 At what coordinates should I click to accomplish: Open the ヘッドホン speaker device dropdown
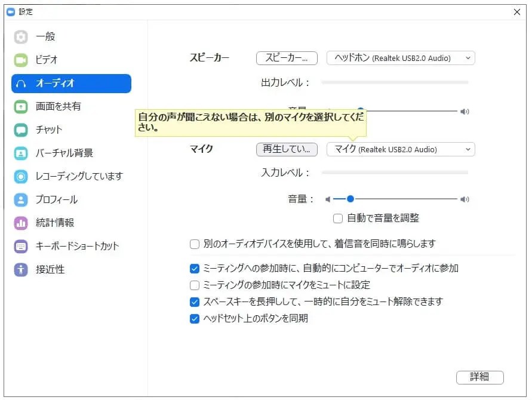(401, 58)
